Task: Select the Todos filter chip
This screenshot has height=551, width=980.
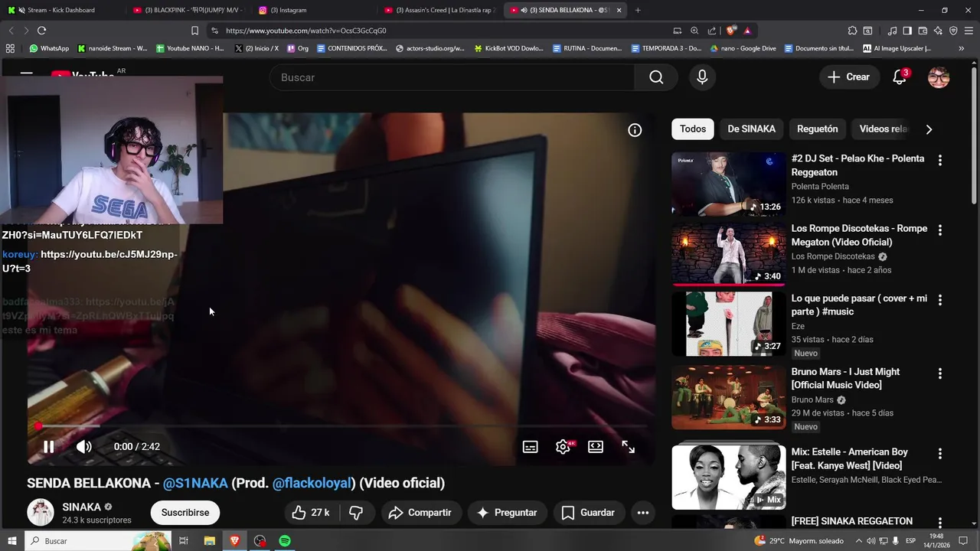Action: 693,129
